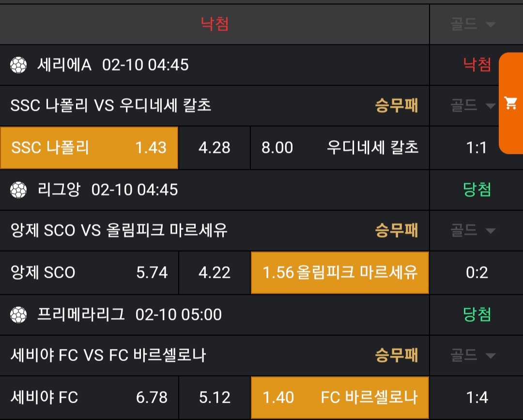Choose draw odds 5.12 for Sevilla match
Viewport: 523px width, 420px height.
215,398
